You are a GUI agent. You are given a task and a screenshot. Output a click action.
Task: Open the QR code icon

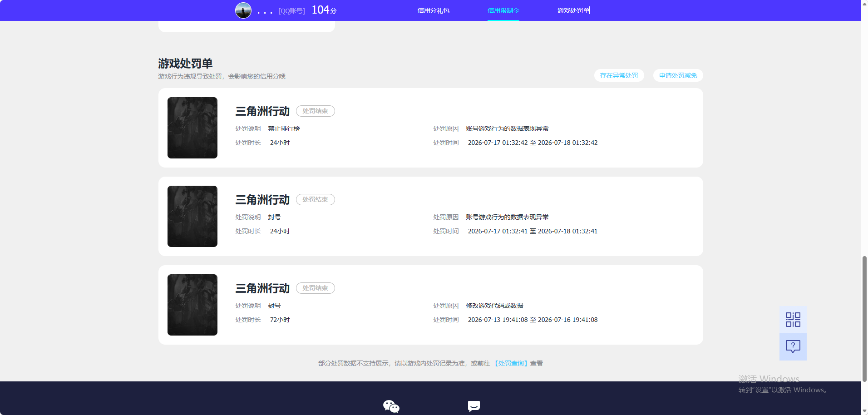pyautogui.click(x=793, y=320)
